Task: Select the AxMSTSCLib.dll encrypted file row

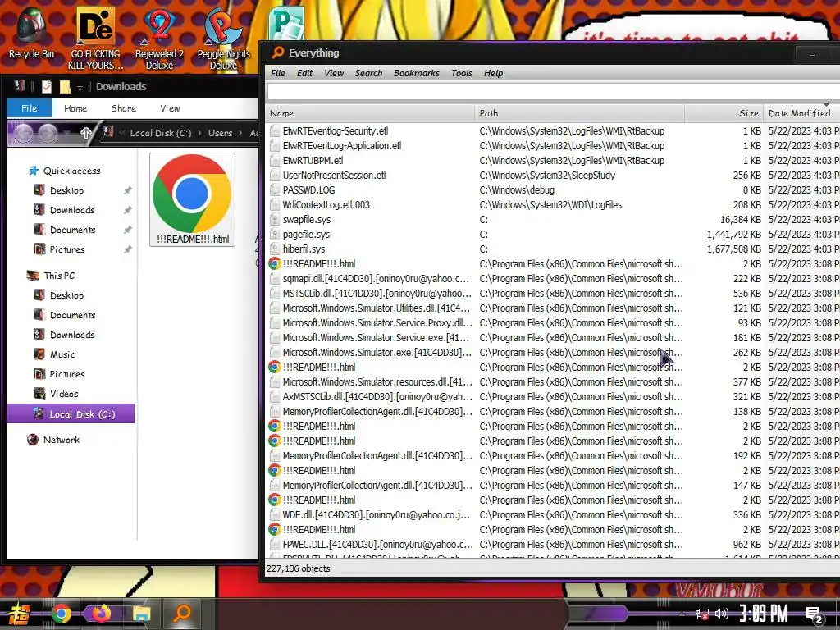Action: (554, 397)
